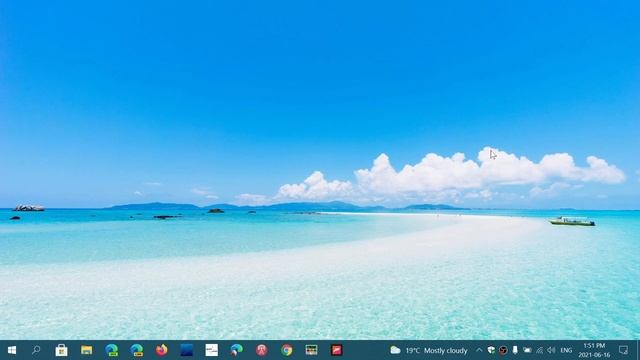This screenshot has height=360, width=640.
Task: Open the white square taskbar app
Action: [211, 350]
